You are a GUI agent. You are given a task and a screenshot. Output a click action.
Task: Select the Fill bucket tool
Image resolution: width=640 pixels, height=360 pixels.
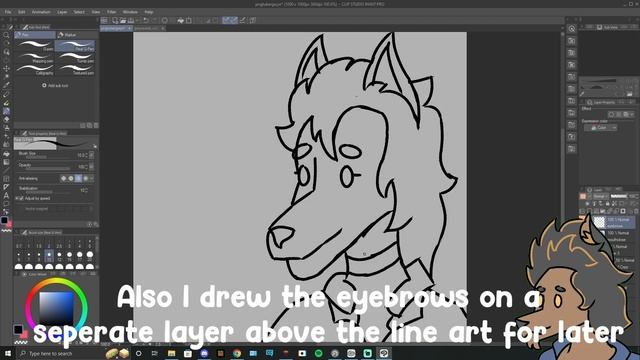[6, 153]
